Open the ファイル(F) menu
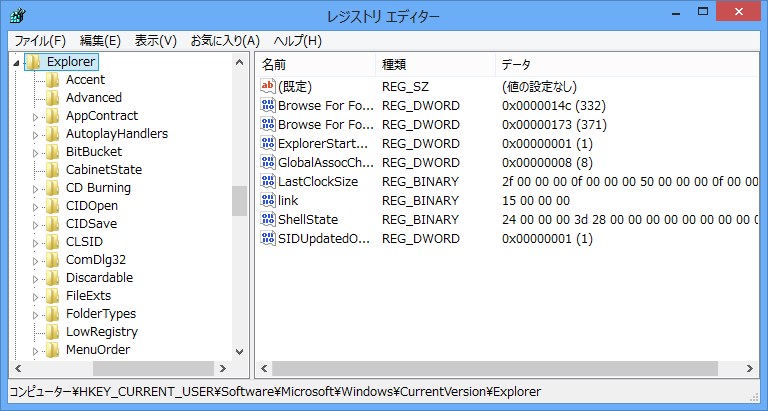This screenshot has width=768, height=411. [40, 41]
